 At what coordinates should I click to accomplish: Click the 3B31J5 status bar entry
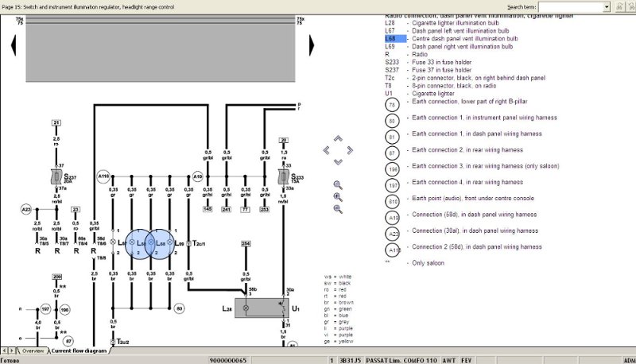pos(350,360)
